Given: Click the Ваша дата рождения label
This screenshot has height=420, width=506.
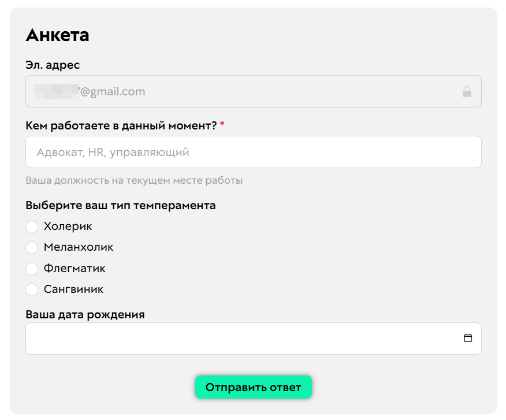Looking at the screenshot, I should point(85,314).
